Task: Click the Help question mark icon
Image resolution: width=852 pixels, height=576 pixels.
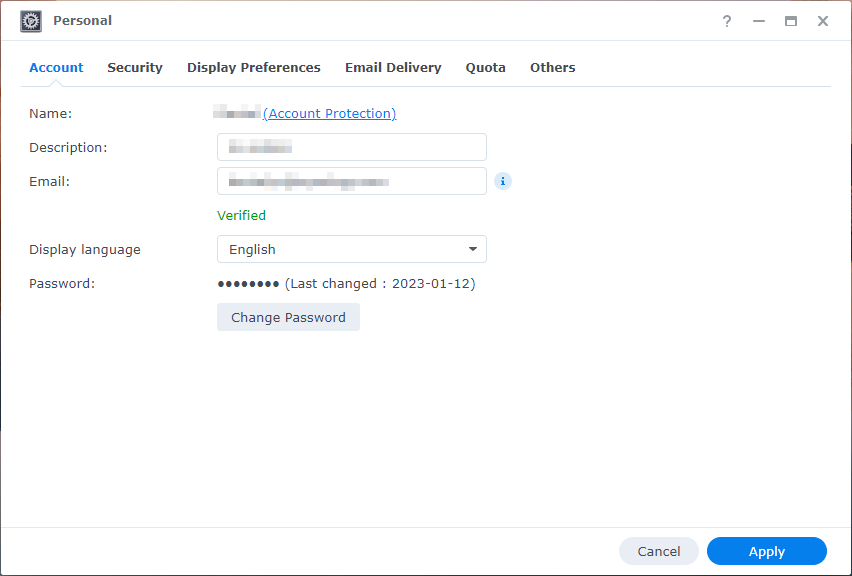Action: 727,20
